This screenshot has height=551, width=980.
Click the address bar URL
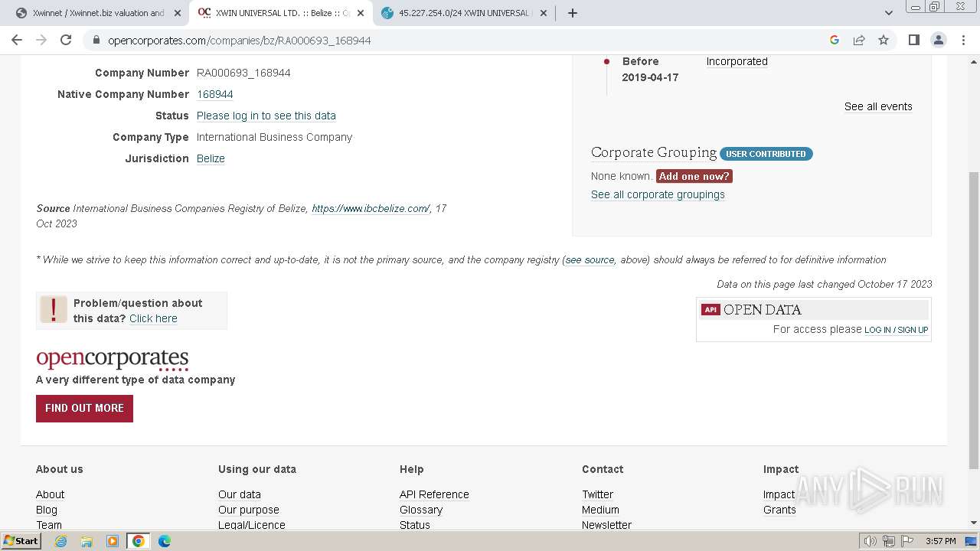click(x=240, y=40)
